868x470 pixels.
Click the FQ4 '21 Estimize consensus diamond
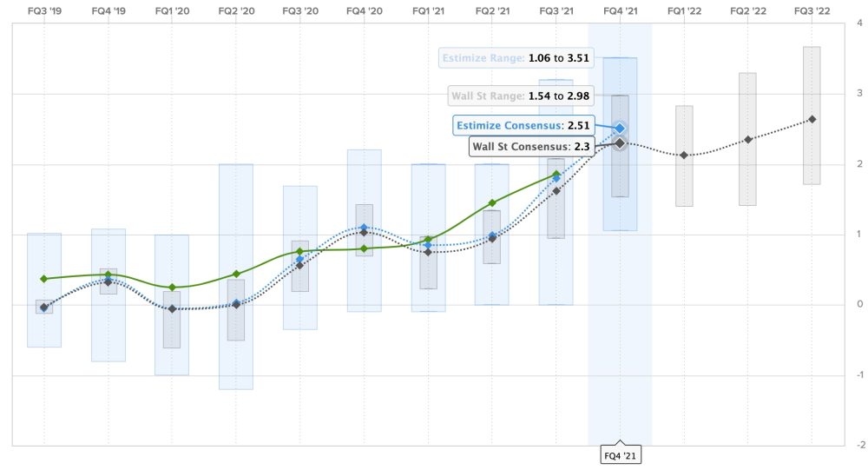(620, 128)
